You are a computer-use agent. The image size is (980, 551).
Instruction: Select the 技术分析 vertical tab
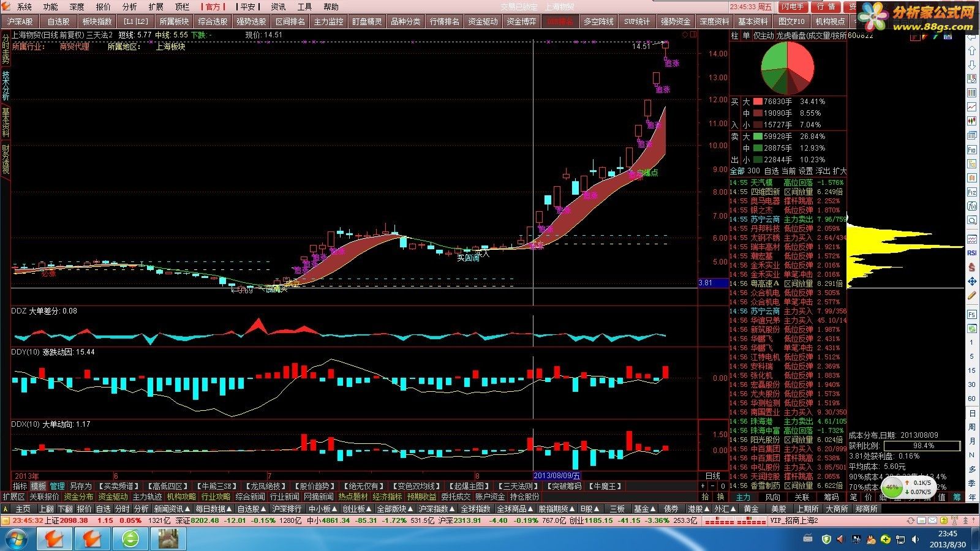(6, 85)
